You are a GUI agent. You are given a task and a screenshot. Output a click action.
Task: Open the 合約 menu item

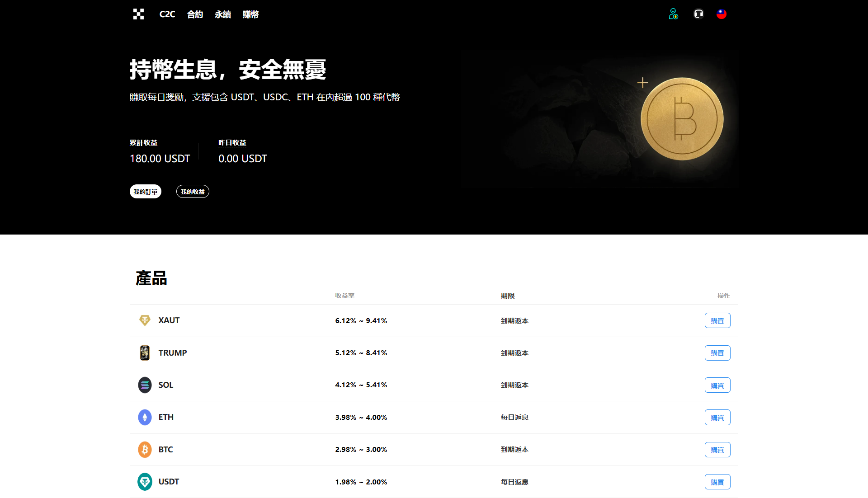[195, 14]
